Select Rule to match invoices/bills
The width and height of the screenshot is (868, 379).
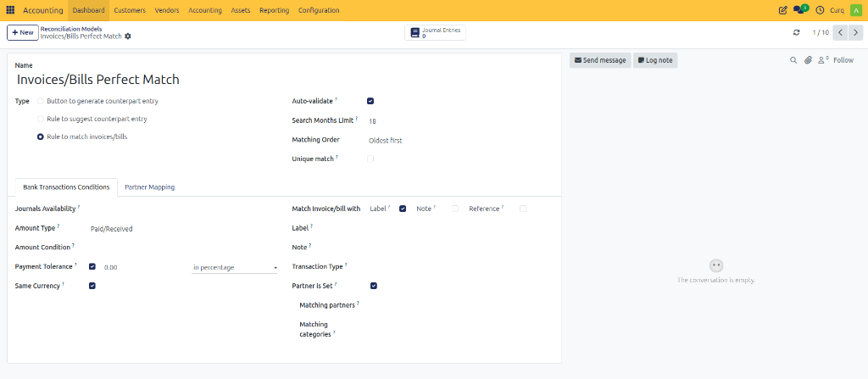click(41, 137)
